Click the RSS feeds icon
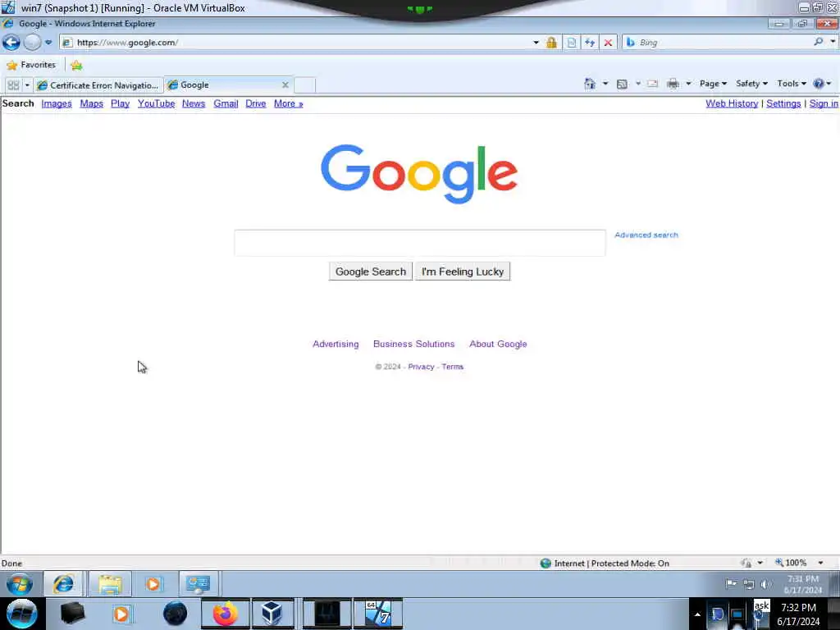840x630 pixels. 622,84
